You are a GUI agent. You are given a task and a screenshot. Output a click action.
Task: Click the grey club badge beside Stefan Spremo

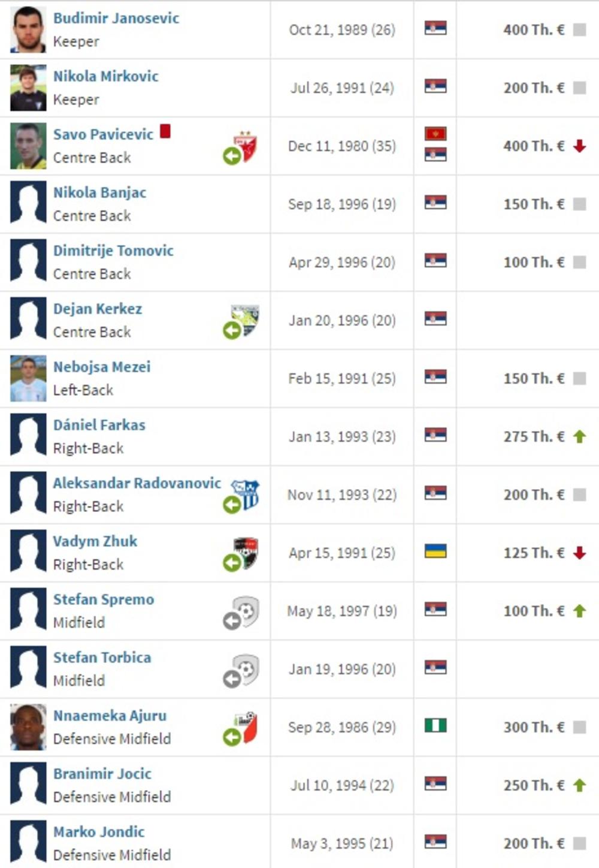pyautogui.click(x=245, y=610)
